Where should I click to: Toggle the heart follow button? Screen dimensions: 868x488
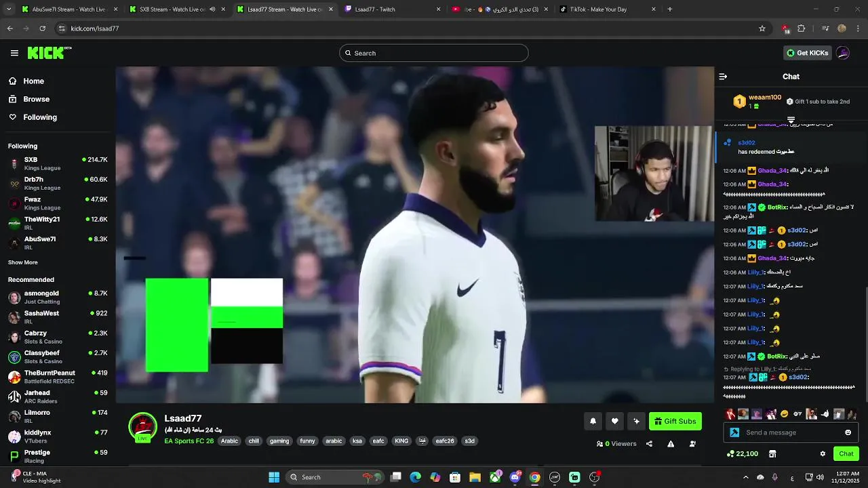tap(614, 422)
